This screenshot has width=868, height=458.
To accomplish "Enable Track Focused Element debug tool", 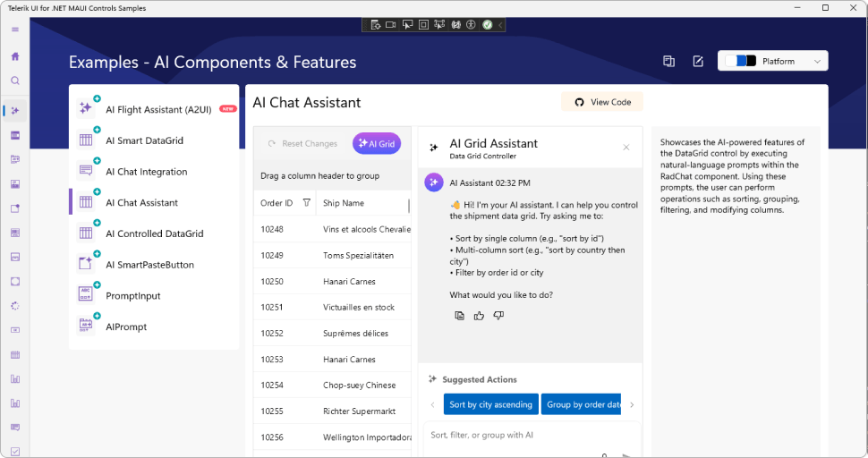I will coord(439,25).
